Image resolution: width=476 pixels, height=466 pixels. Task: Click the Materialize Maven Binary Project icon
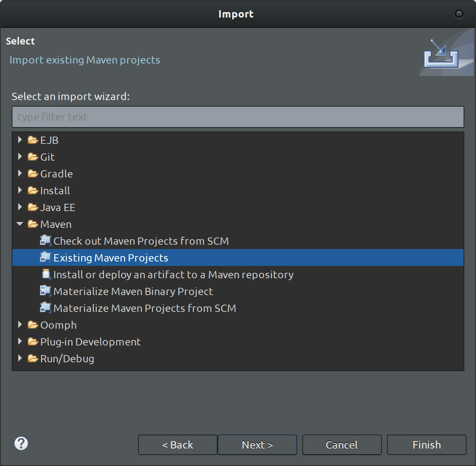(45, 291)
